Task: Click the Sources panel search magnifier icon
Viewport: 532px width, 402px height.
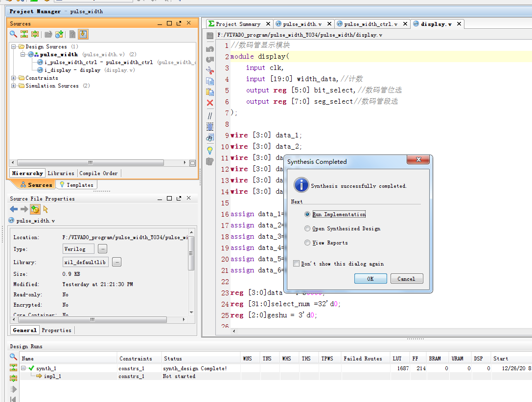Action: (x=14, y=34)
